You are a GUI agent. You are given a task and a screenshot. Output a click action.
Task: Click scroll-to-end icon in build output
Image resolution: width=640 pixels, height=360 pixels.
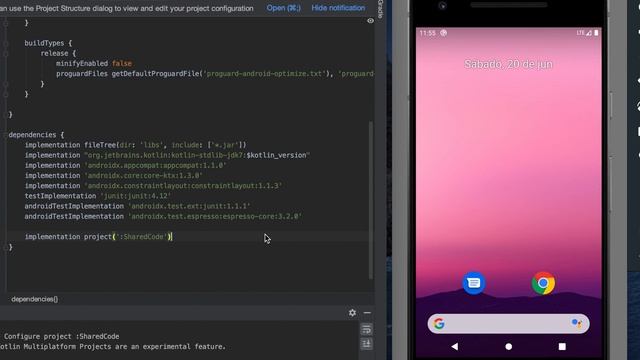pyautogui.click(x=366, y=344)
